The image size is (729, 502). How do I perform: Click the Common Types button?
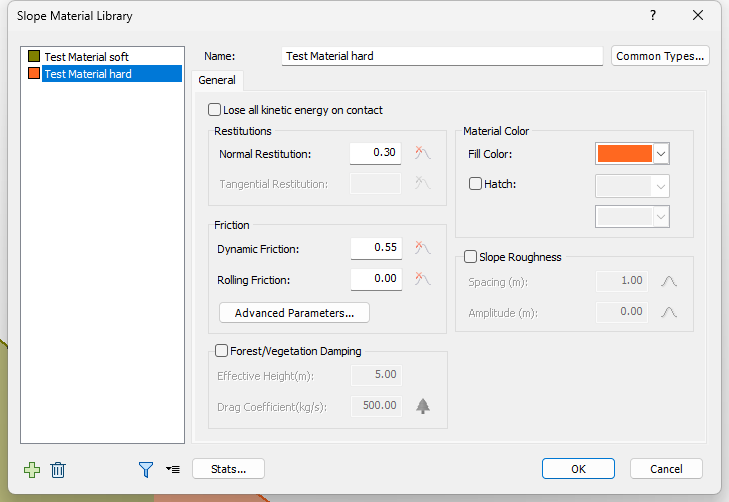660,56
